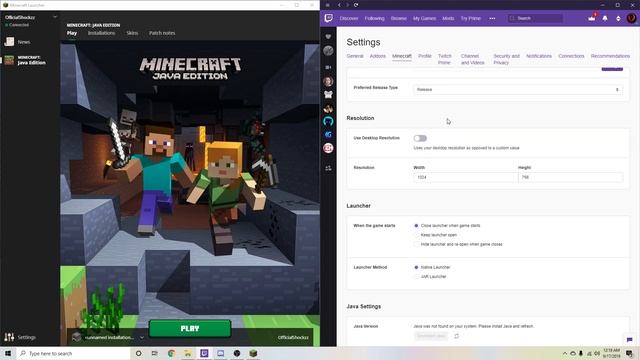Screen dimensions: 640x360
Task: Open My Games in Twitch nav
Action: pos(424,18)
